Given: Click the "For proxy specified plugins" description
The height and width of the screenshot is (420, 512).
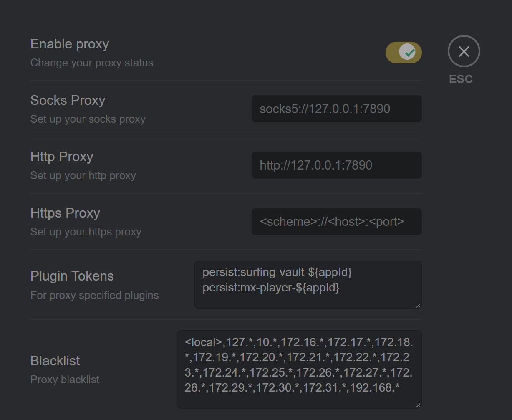Looking at the screenshot, I should (95, 295).
